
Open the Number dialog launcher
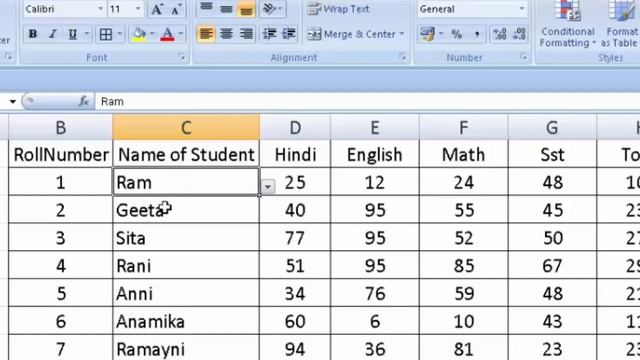(524, 58)
